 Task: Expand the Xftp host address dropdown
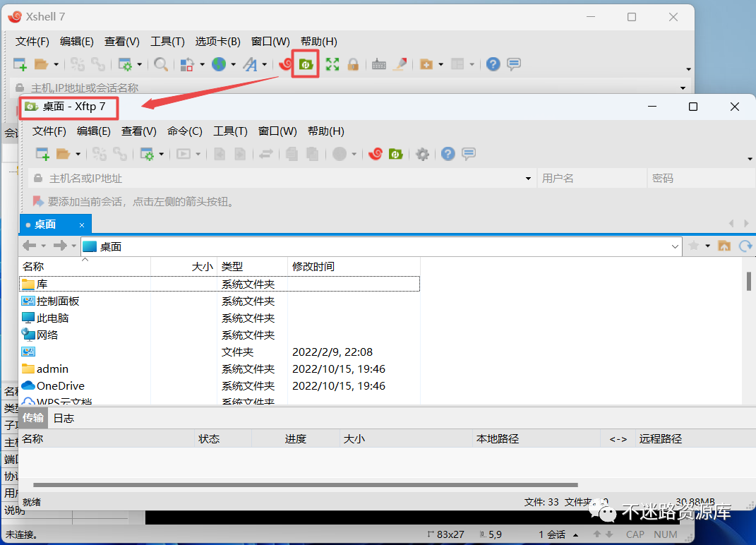pos(528,179)
